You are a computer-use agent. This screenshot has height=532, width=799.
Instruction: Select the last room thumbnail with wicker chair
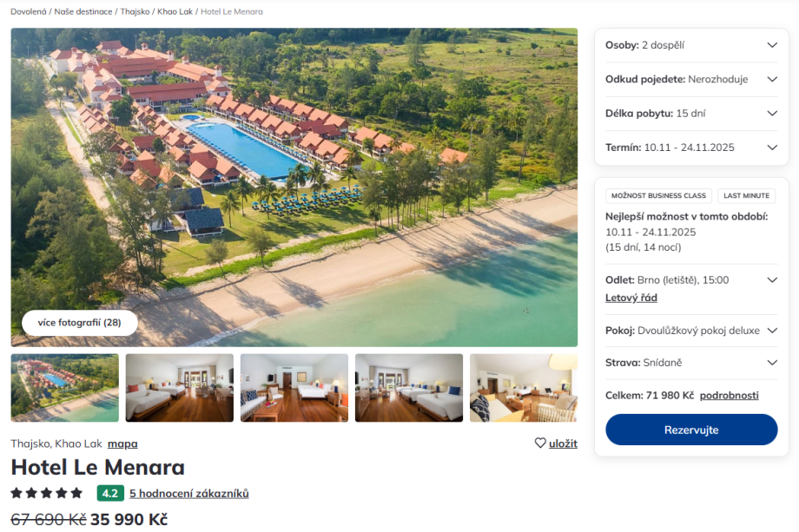[524, 388]
